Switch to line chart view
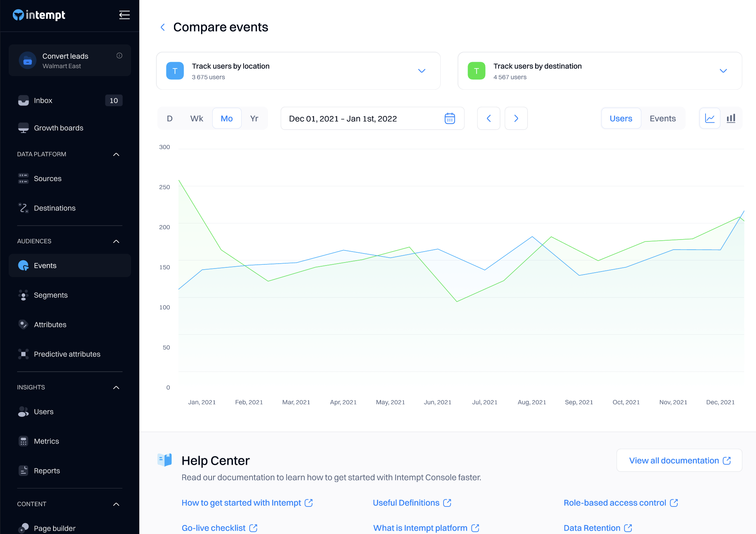The width and height of the screenshot is (756, 534). [710, 119]
